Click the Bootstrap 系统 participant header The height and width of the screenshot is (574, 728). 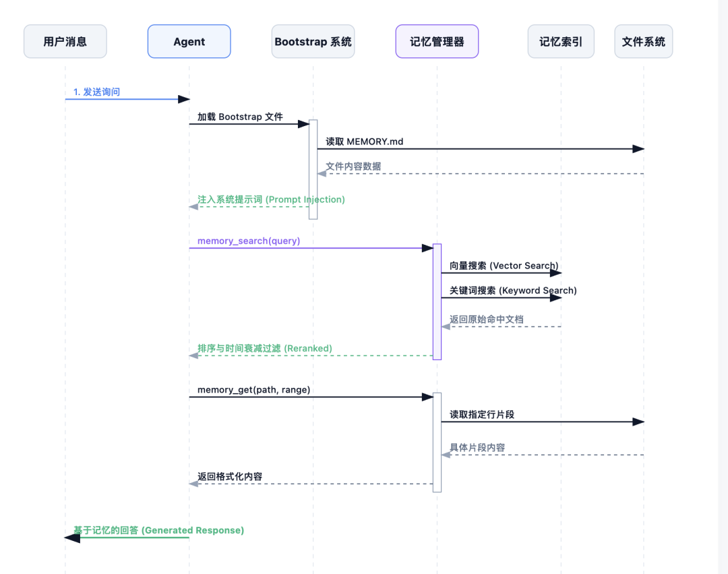[313, 41]
